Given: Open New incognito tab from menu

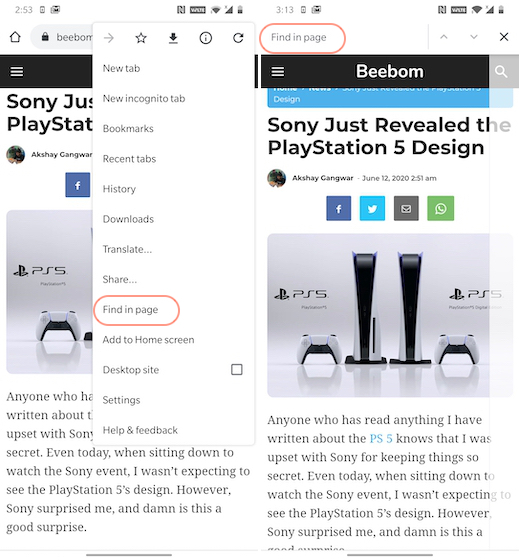Looking at the screenshot, I should point(144,99).
